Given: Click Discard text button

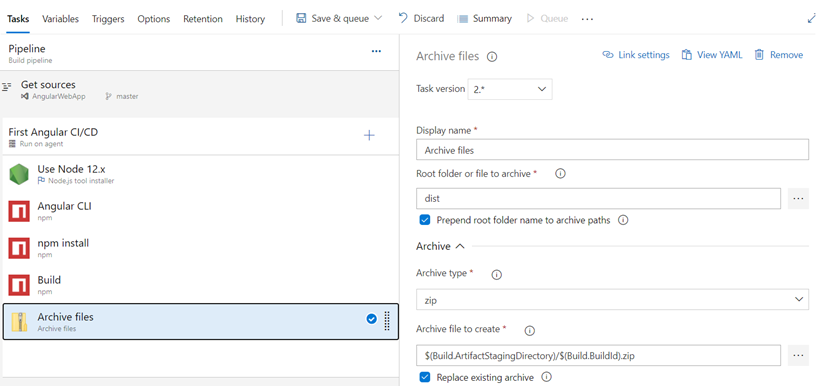Looking at the screenshot, I should 429,18.
